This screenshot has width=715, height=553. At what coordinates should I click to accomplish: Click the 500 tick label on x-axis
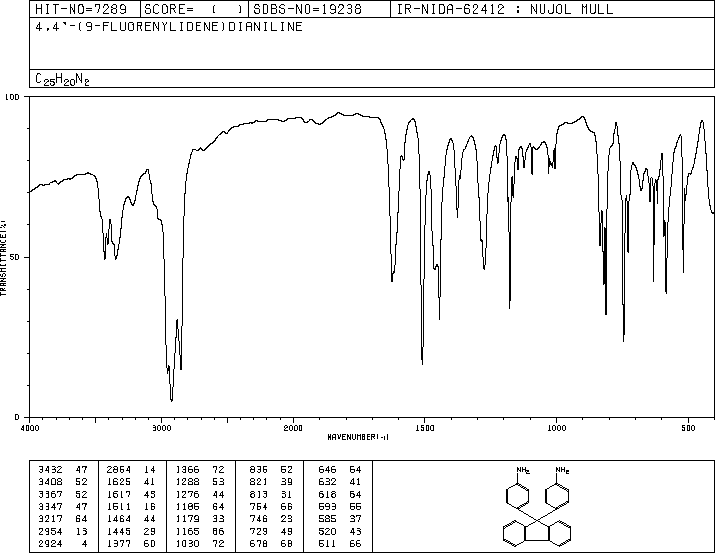point(688,428)
